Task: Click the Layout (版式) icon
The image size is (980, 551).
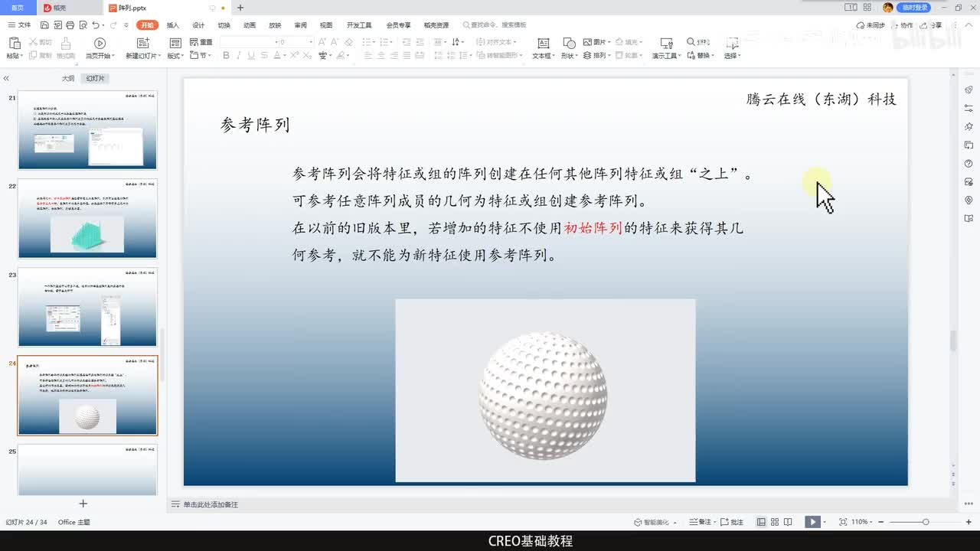Action: coord(175,44)
